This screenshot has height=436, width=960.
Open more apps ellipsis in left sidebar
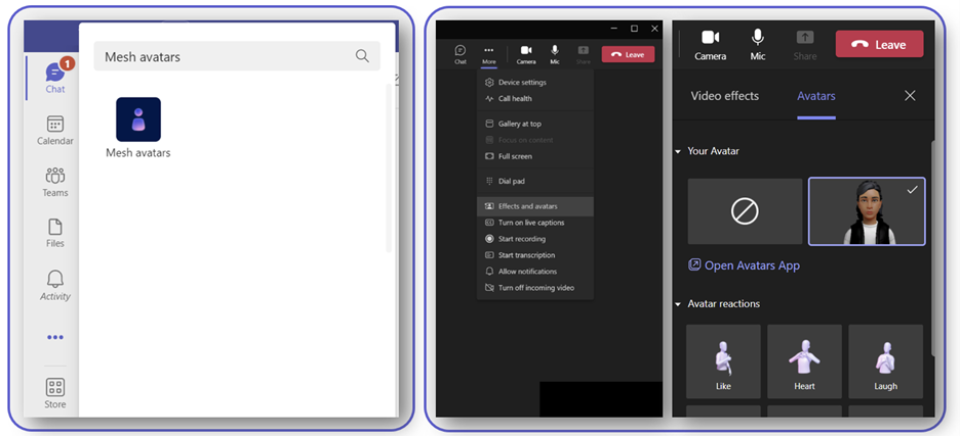55,337
